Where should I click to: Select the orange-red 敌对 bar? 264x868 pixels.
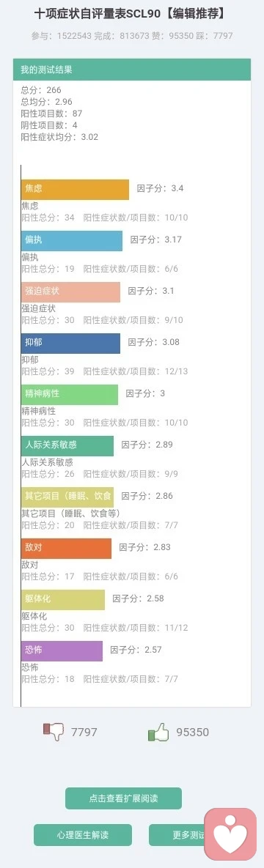pyautogui.click(x=66, y=548)
